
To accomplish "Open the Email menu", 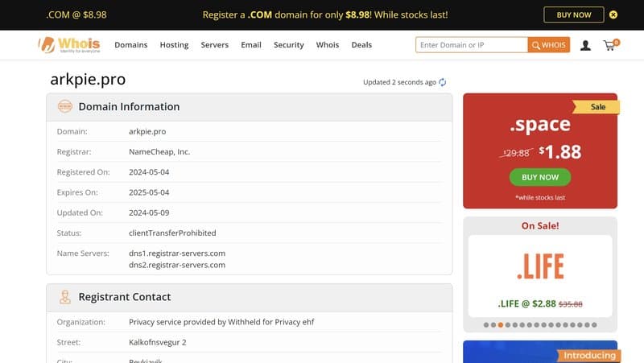I will [x=251, y=45].
